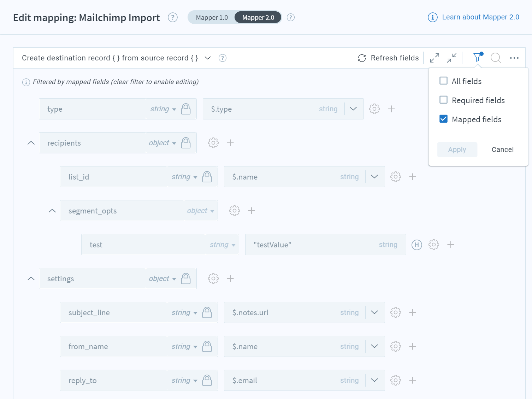The image size is (532, 399).
Task: Enable the All fields checkbox
Action: click(x=443, y=81)
